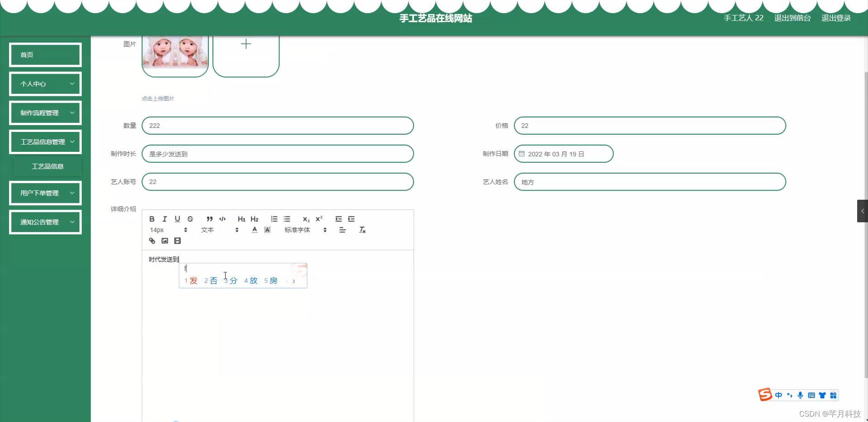
Task: Open the 标准字体 font family dropdown
Action: pos(297,230)
